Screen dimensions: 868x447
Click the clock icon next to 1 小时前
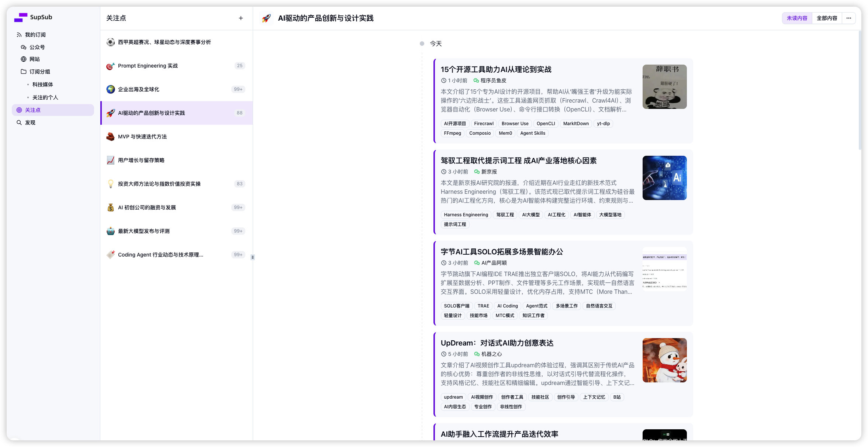click(444, 80)
